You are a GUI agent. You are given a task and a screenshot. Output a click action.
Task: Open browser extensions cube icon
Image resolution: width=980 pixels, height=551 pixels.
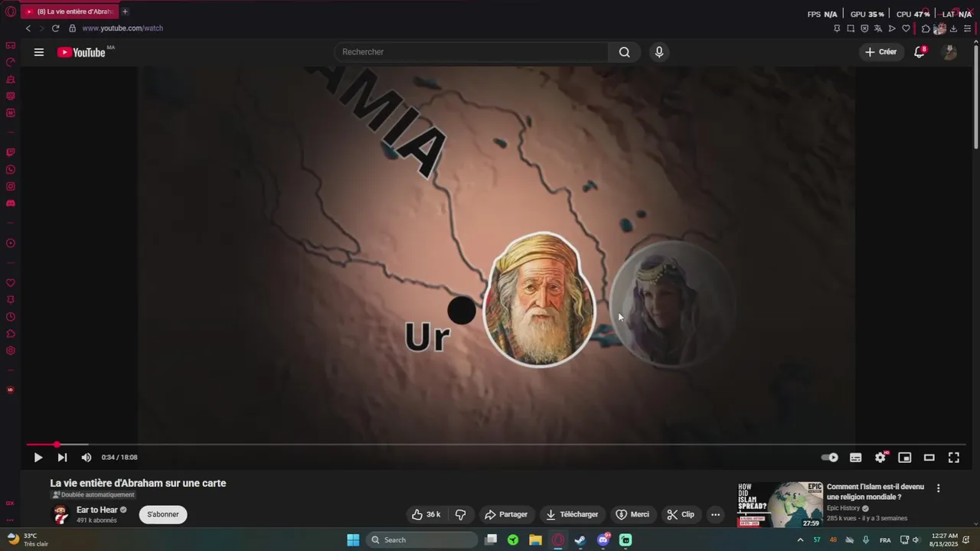click(x=926, y=28)
